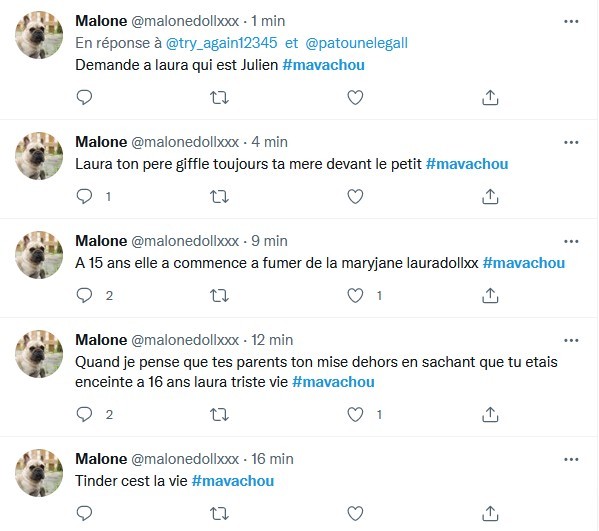Open replies on the 12 min tweet
Image resolution: width=599 pixels, height=531 pixels.
click(x=84, y=414)
